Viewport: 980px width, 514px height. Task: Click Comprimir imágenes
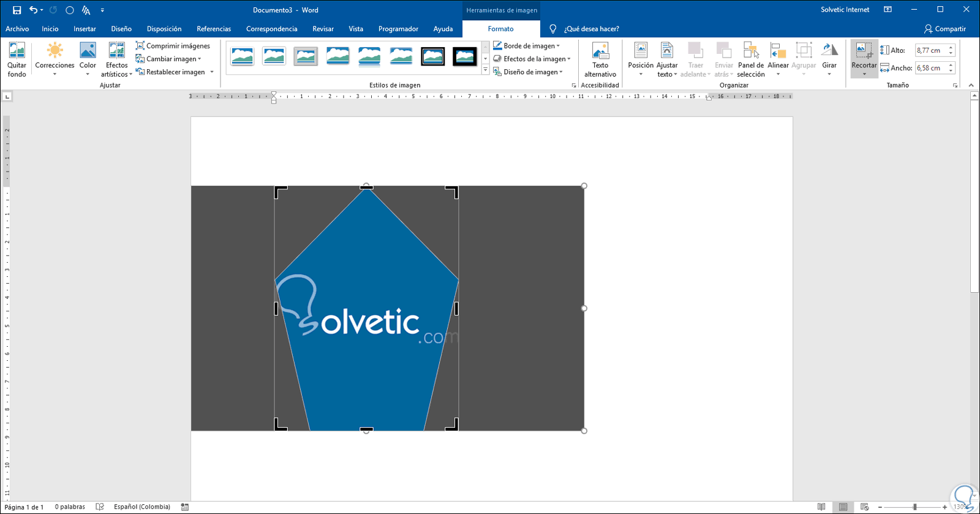tap(173, 46)
